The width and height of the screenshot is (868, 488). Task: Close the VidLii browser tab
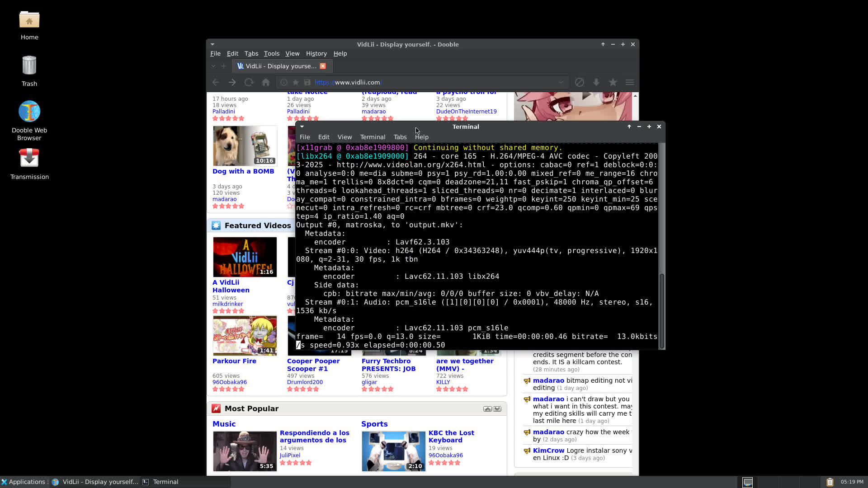[x=323, y=66]
